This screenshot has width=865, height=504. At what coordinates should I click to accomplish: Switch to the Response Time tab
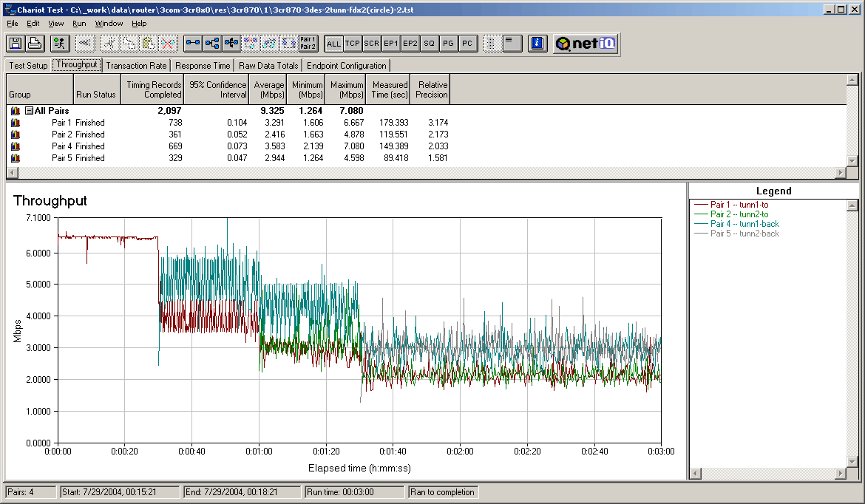pyautogui.click(x=203, y=66)
